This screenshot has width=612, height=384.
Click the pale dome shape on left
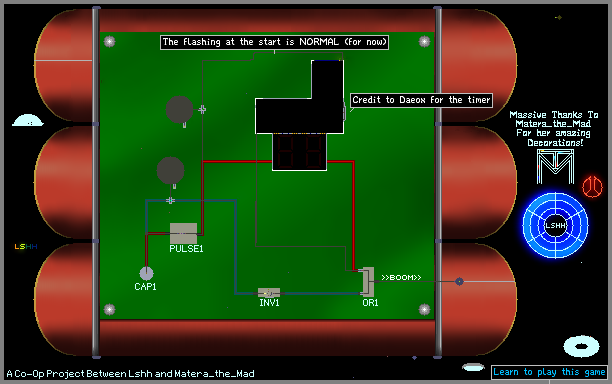click(28, 120)
